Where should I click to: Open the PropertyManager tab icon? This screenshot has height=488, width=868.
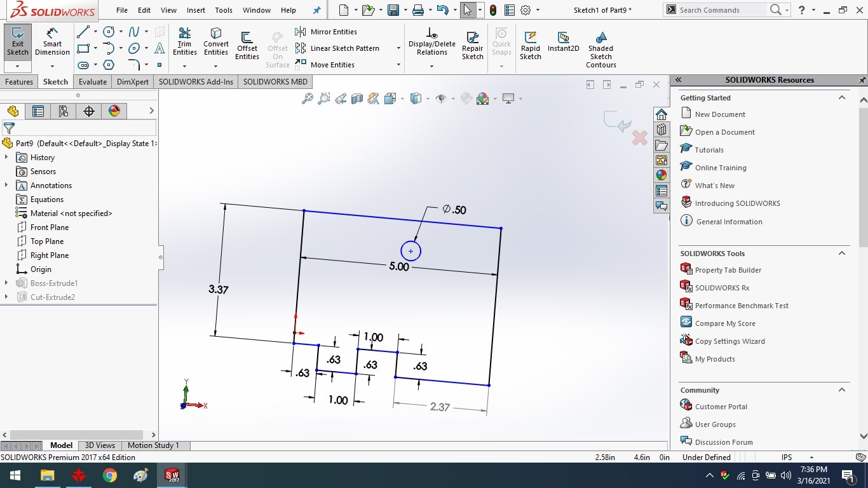tap(38, 111)
